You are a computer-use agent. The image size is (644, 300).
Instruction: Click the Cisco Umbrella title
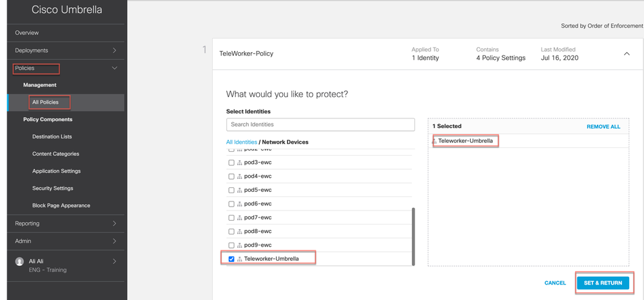coord(67,10)
